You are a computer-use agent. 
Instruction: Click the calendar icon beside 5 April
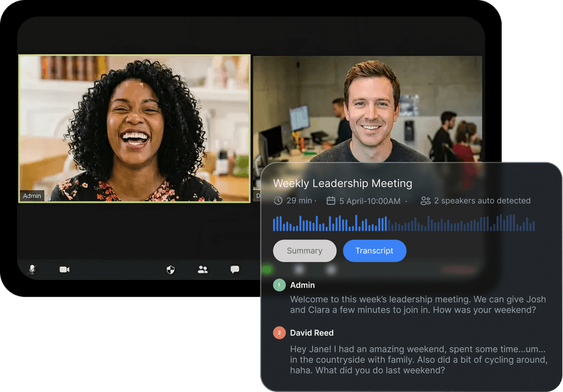tap(330, 201)
